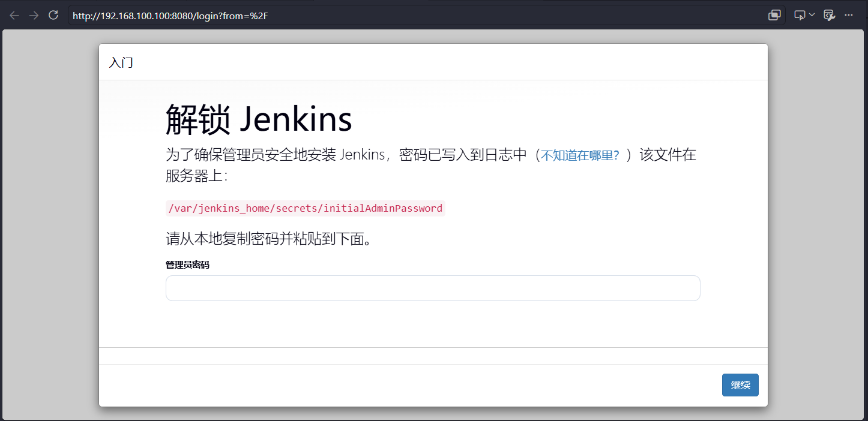Click the 入门 header title
Viewport: 868px width, 421px height.
121,62
